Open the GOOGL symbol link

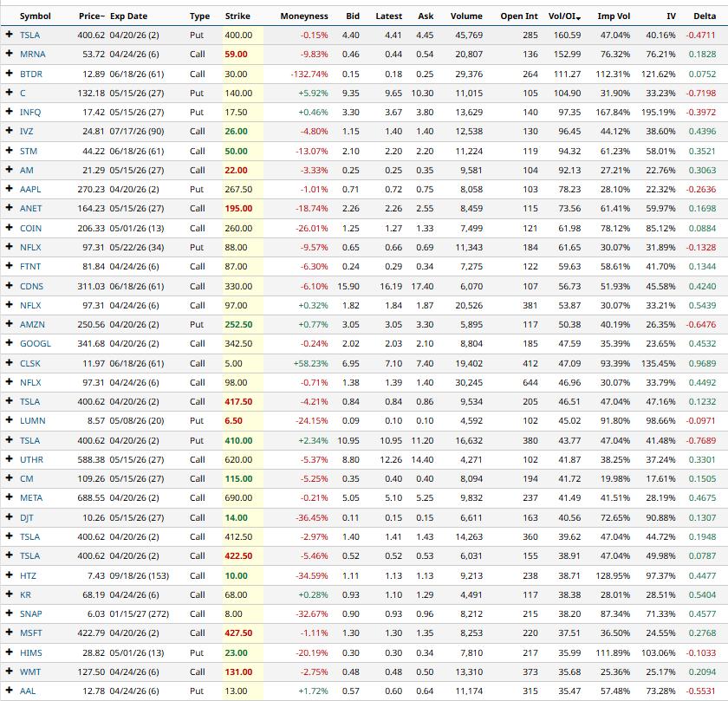36,343
